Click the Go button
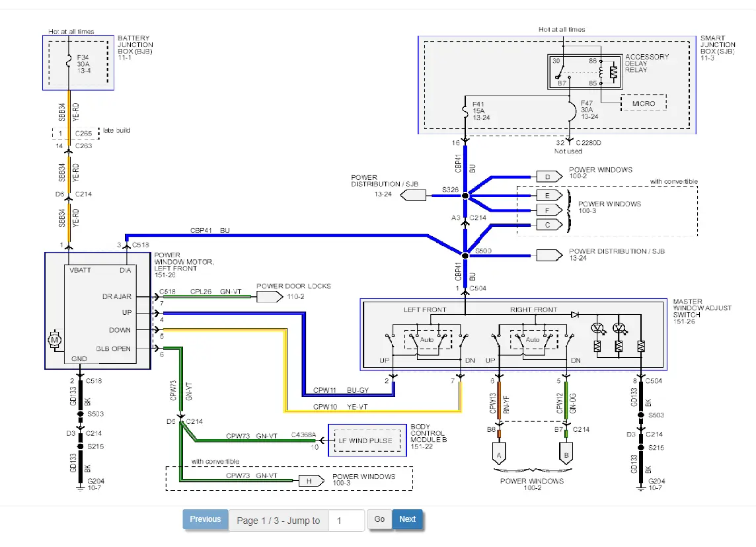The height and width of the screenshot is (547, 756). (379, 519)
